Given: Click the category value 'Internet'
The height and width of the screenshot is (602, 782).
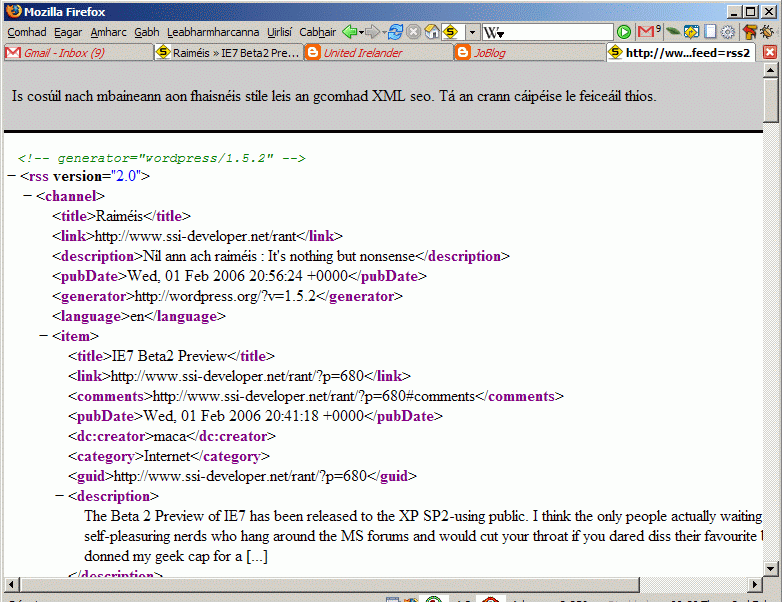Looking at the screenshot, I should (x=167, y=456).
